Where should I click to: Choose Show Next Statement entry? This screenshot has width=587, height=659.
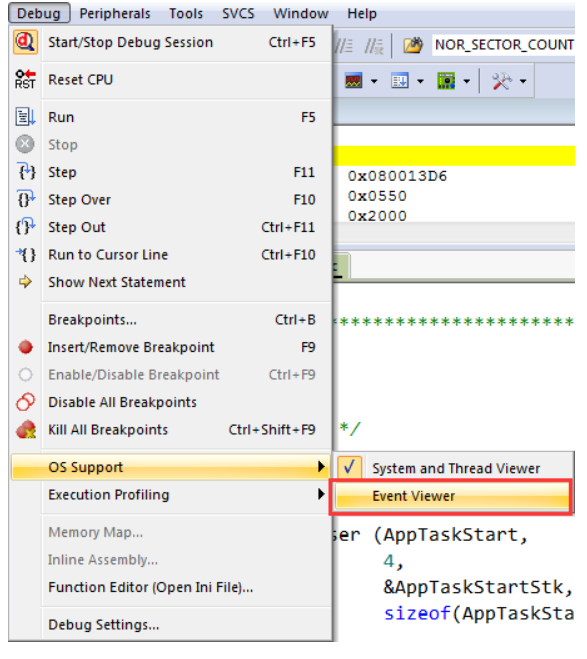(170, 282)
